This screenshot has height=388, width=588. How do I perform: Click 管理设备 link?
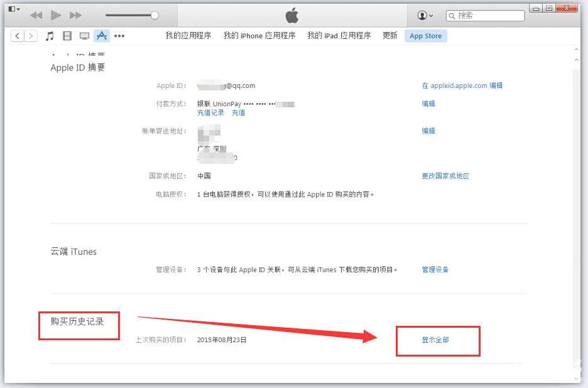click(435, 269)
